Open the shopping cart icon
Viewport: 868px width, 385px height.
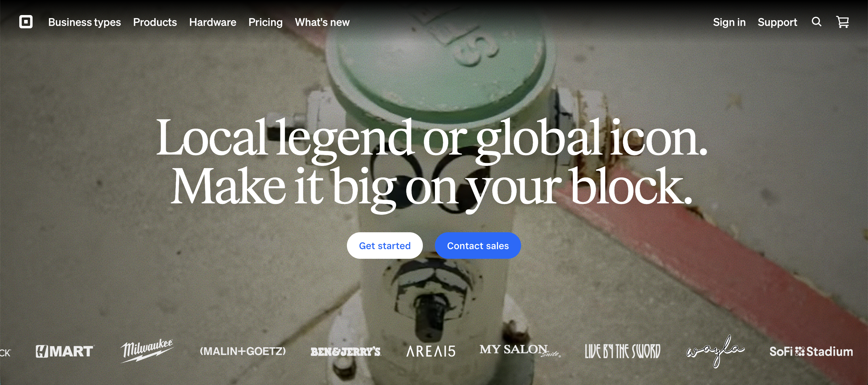click(842, 22)
